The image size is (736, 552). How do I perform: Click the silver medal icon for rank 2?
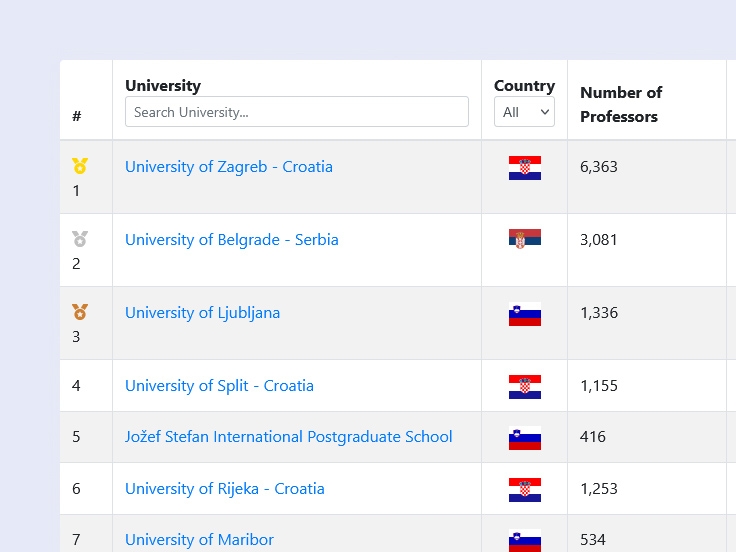[x=80, y=239]
